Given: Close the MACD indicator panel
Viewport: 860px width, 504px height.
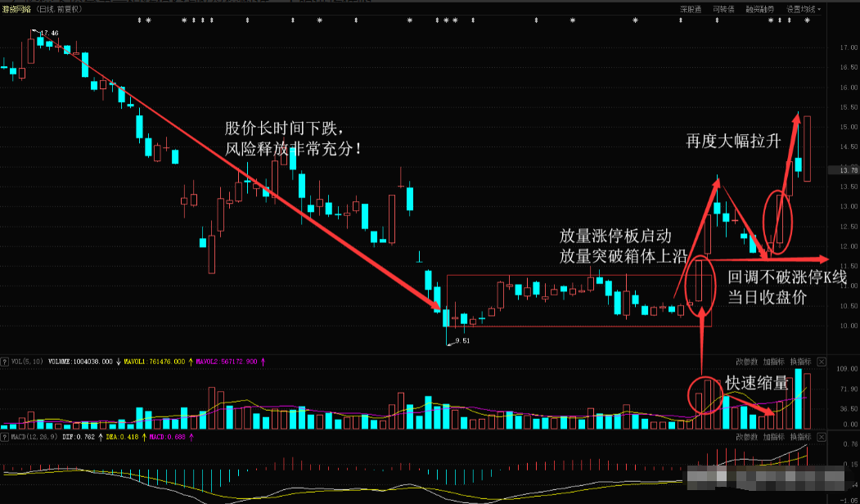Looking at the screenshot, I should [x=821, y=437].
